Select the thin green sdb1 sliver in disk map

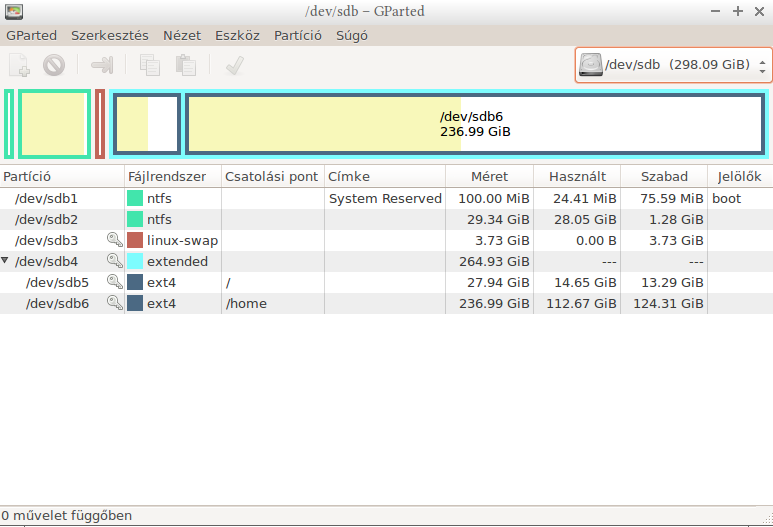coord(9,124)
